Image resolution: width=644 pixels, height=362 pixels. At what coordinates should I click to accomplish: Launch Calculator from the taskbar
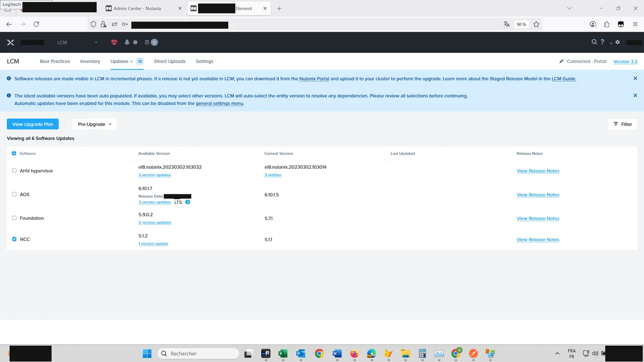click(x=422, y=353)
